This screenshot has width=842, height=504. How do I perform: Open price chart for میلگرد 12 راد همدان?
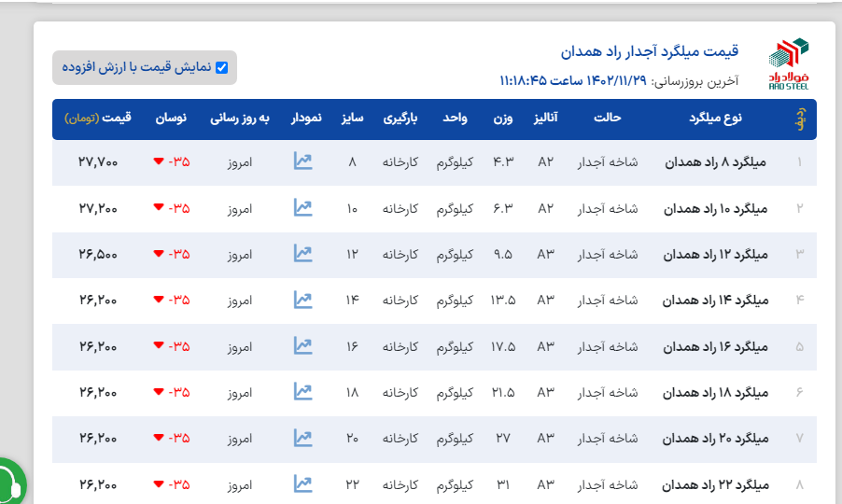pos(302,253)
